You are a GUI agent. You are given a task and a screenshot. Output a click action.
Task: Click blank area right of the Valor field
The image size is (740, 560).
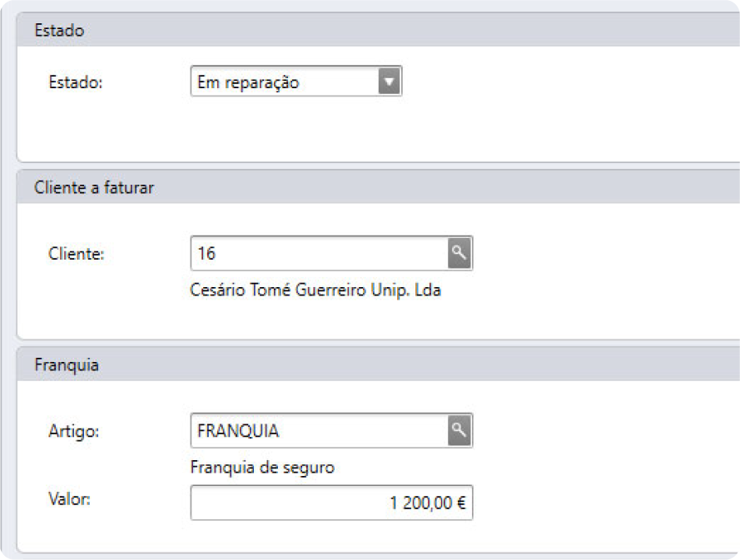[599, 503]
